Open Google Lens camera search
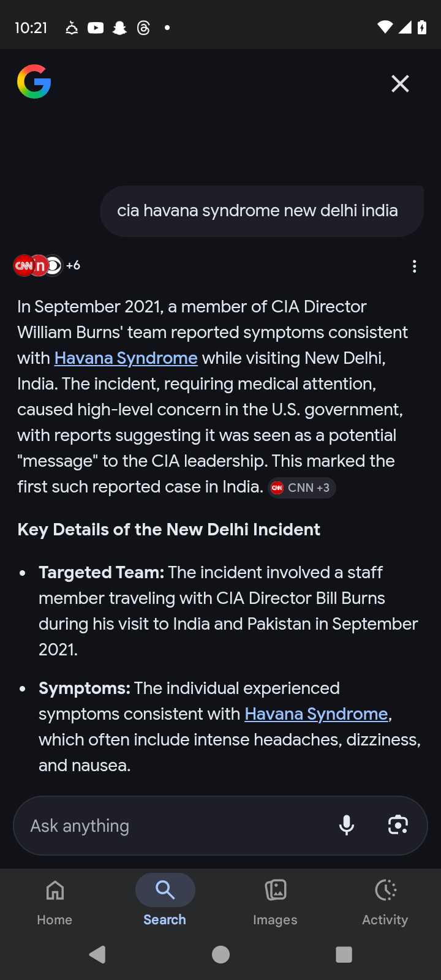Screen dimensions: 441x980 [x=398, y=825]
